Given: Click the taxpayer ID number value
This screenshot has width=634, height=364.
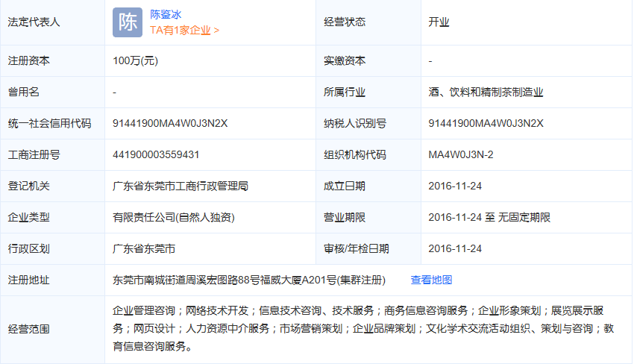Looking at the screenshot, I should coord(486,123).
